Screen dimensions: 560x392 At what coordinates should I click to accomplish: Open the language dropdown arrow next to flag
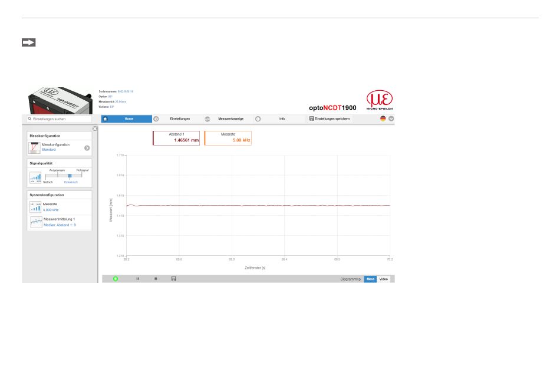coord(391,118)
